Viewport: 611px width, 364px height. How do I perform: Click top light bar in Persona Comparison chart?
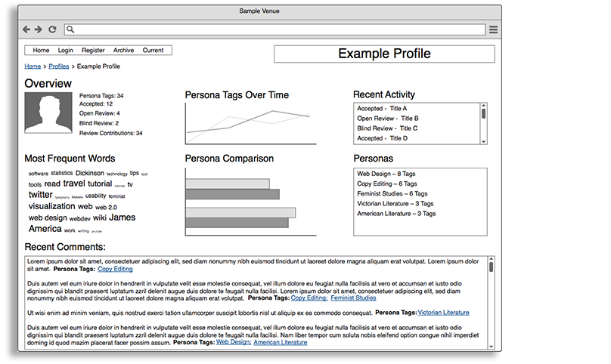(x=228, y=184)
